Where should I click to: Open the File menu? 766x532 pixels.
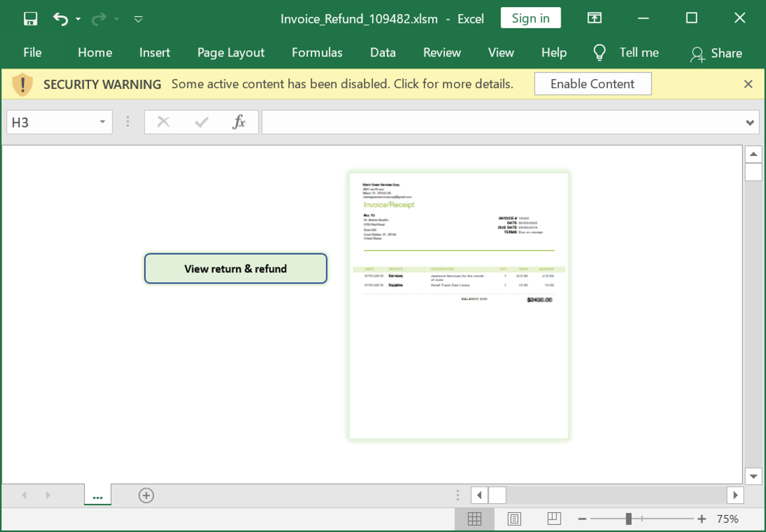(32, 53)
